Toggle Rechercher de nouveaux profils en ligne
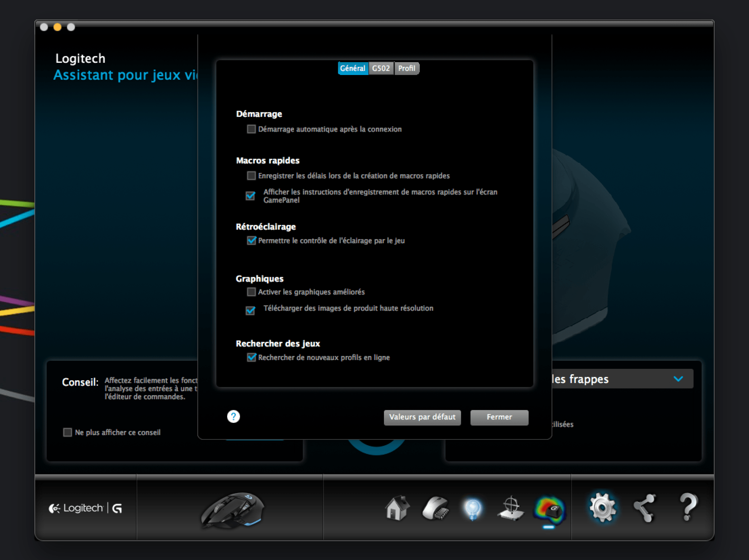The width and height of the screenshot is (749, 560). [251, 357]
